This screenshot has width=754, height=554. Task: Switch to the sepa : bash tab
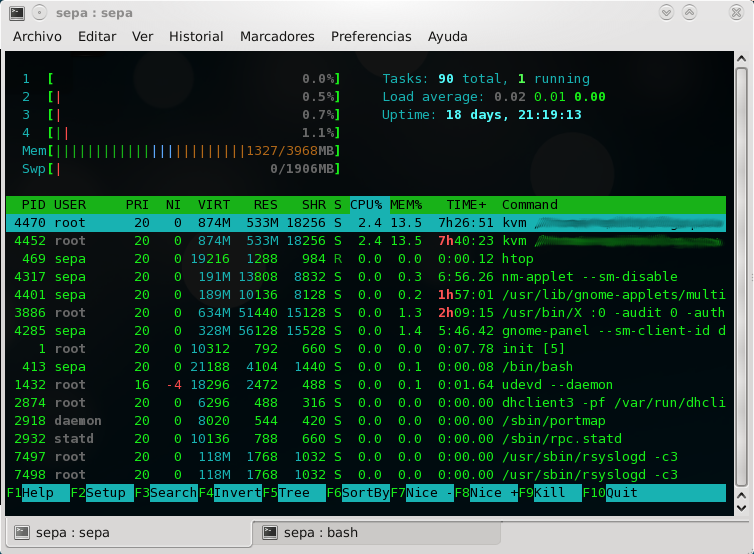(377, 532)
